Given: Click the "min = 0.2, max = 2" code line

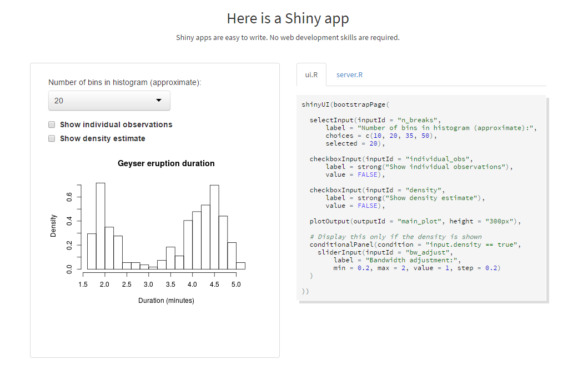Looking at the screenshot, I should click(417, 268).
